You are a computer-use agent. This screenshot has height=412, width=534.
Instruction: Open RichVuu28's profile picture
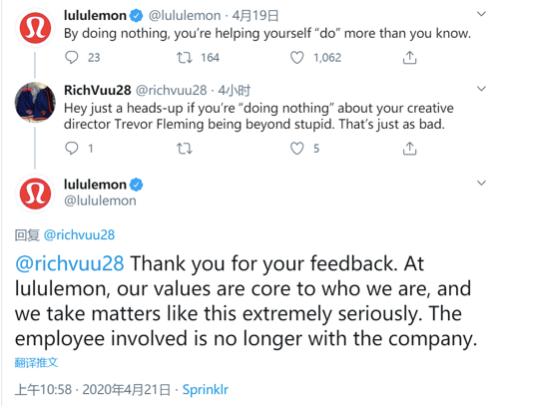coord(35,102)
